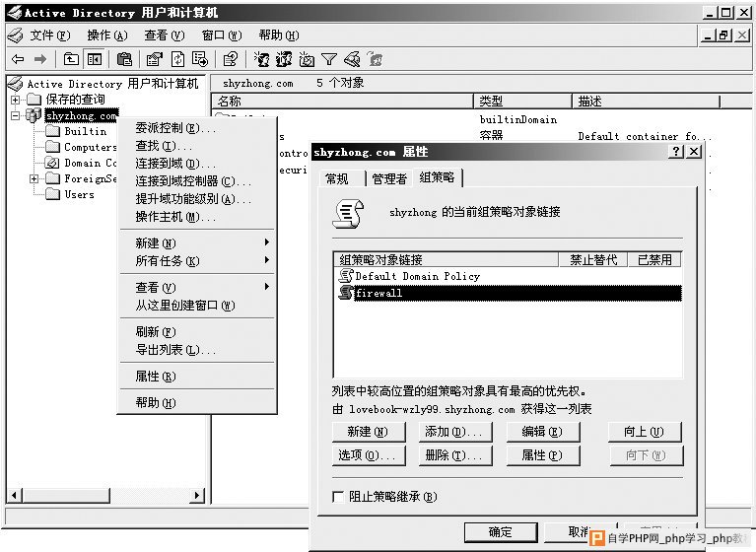Click the 属性(P) button in dialog
The height and width of the screenshot is (552, 756).
pyautogui.click(x=543, y=455)
